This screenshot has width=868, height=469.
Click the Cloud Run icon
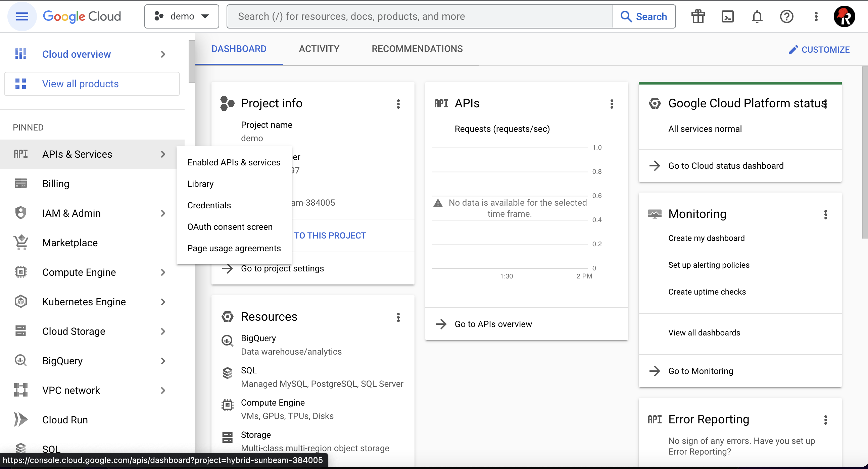click(20, 419)
